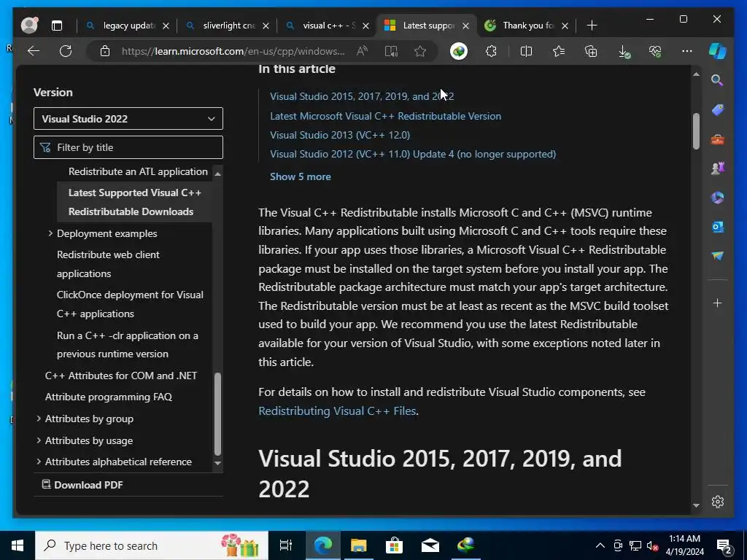Open the Collections icon

click(591, 51)
